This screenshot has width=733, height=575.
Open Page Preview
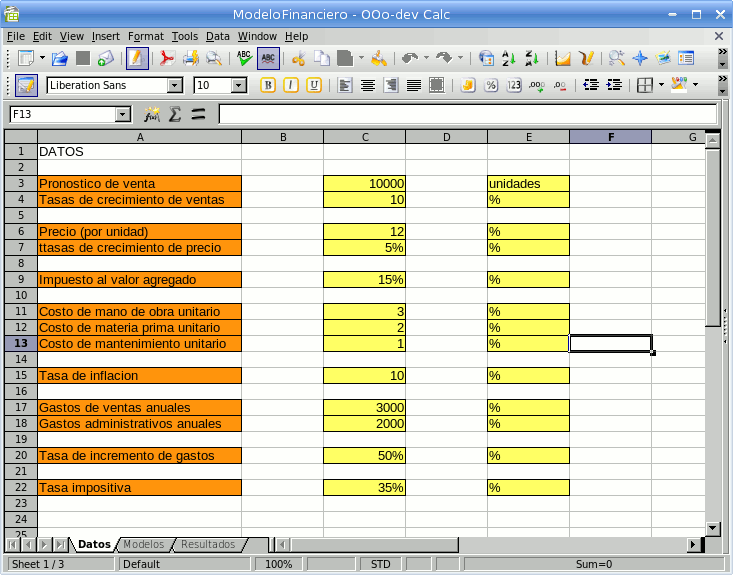214,58
